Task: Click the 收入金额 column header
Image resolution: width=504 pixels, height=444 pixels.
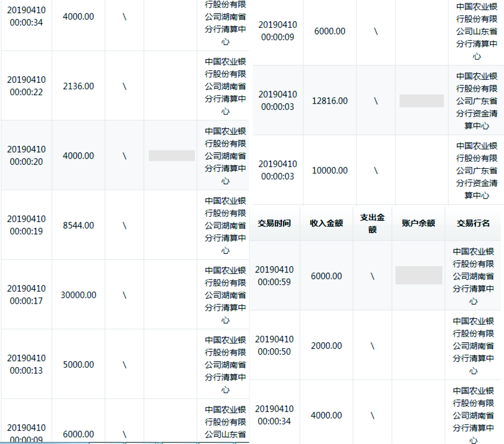Action: 326,223
